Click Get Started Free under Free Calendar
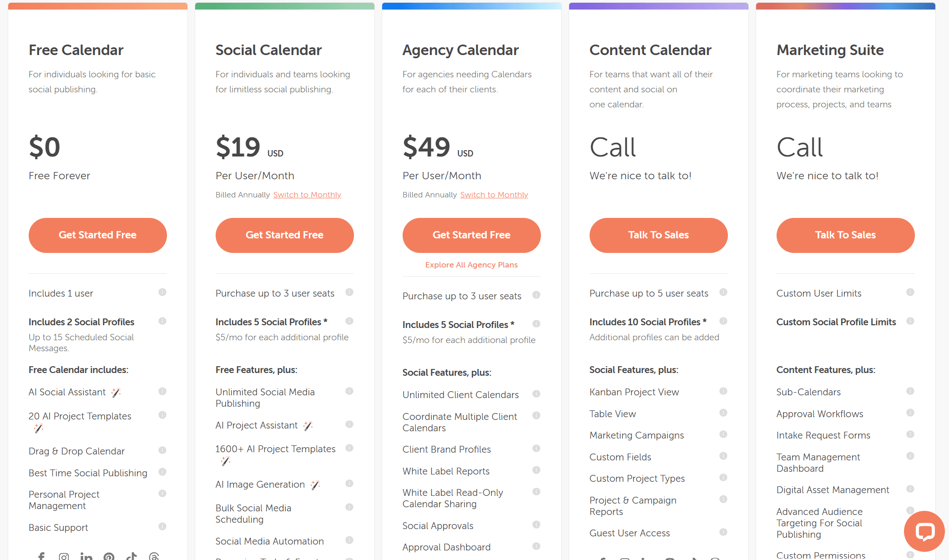 pos(98,235)
